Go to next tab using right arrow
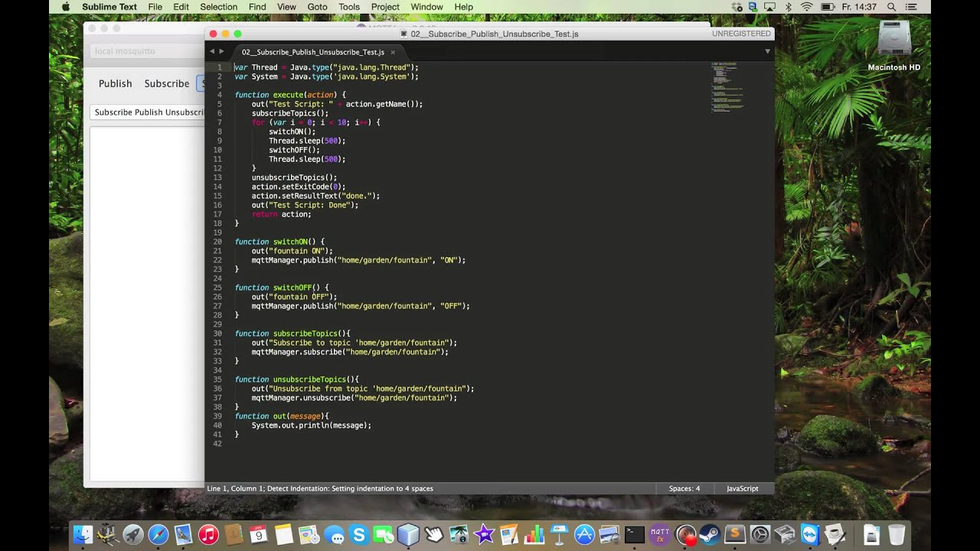This screenshot has height=551, width=980. tap(222, 51)
